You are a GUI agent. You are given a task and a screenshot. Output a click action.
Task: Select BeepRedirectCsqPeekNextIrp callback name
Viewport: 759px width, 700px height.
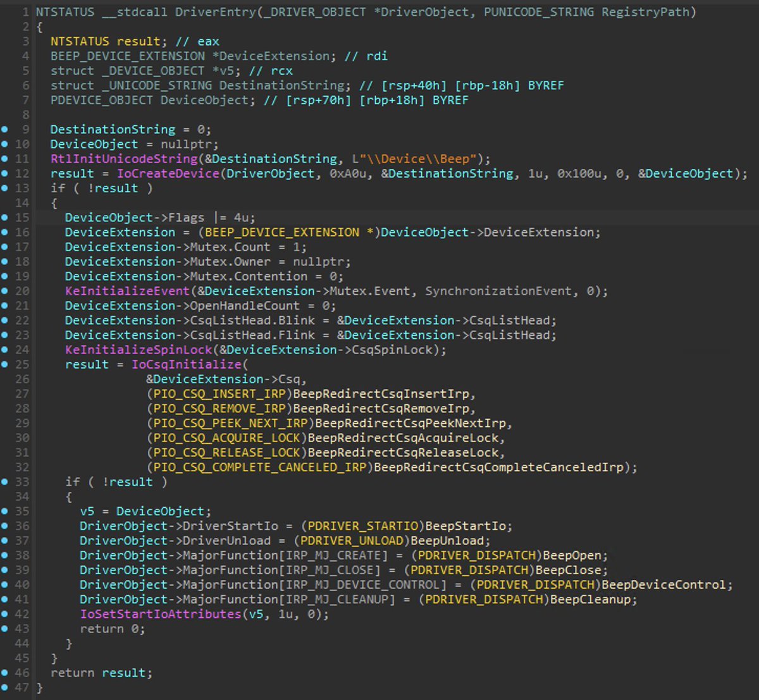pos(410,423)
